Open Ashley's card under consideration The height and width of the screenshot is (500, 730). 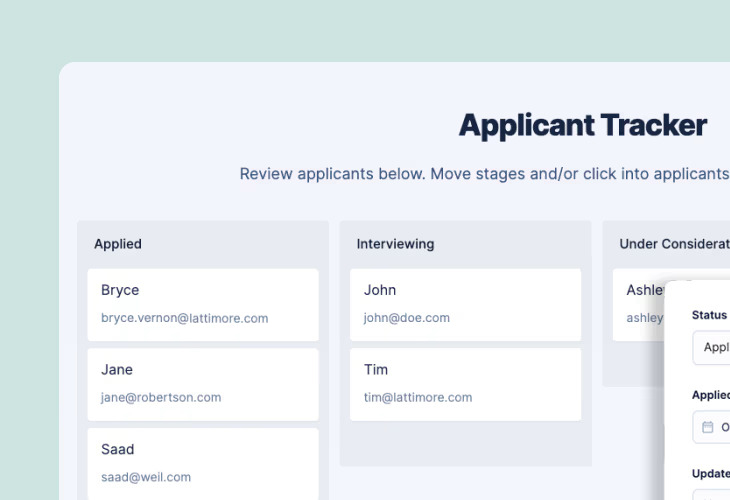point(639,304)
